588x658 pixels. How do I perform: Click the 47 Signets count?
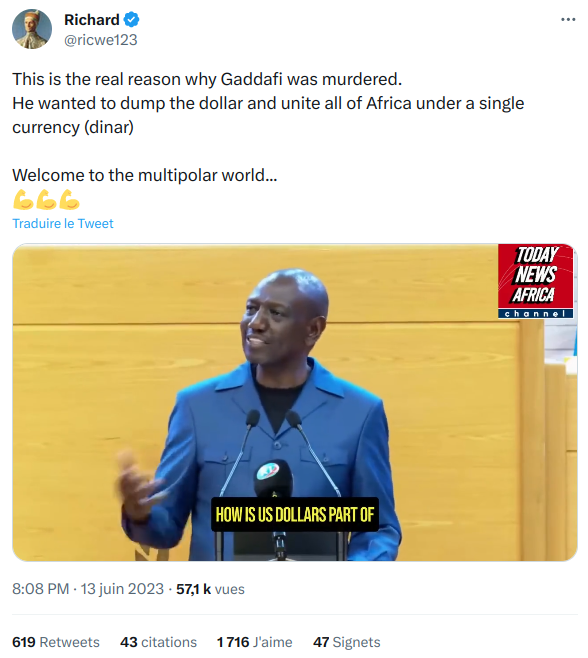coord(347,642)
